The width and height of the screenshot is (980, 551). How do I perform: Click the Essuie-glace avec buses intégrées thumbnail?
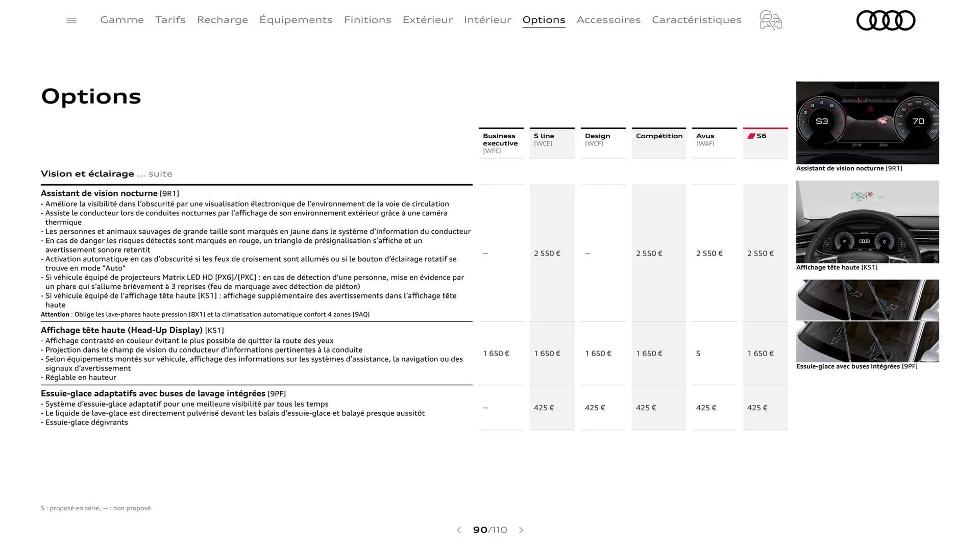pyautogui.click(x=867, y=321)
